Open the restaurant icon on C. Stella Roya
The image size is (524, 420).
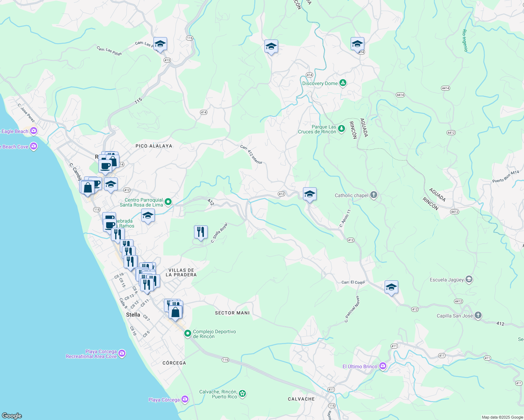(201, 232)
